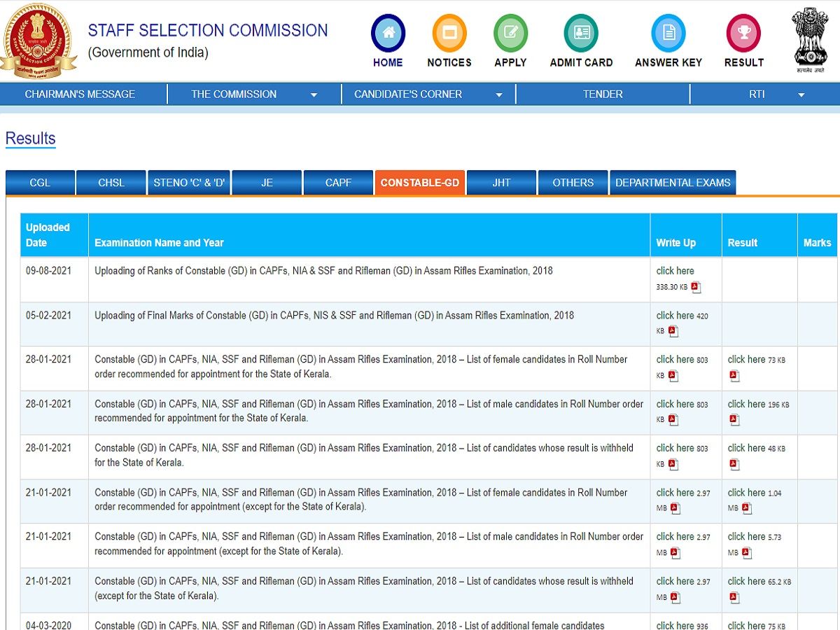Click Write Up PDF icon for non-Kerala withheld result
Screen dimensions: 840x630
point(675,598)
